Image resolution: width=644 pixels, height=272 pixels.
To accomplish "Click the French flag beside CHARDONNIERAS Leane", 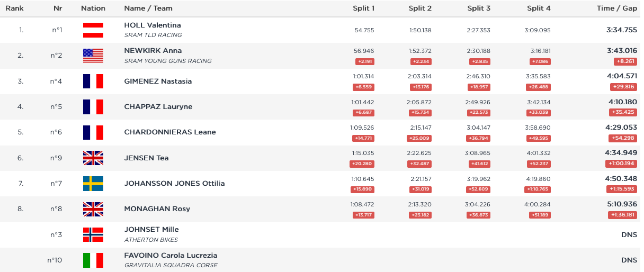I will pos(93,132).
